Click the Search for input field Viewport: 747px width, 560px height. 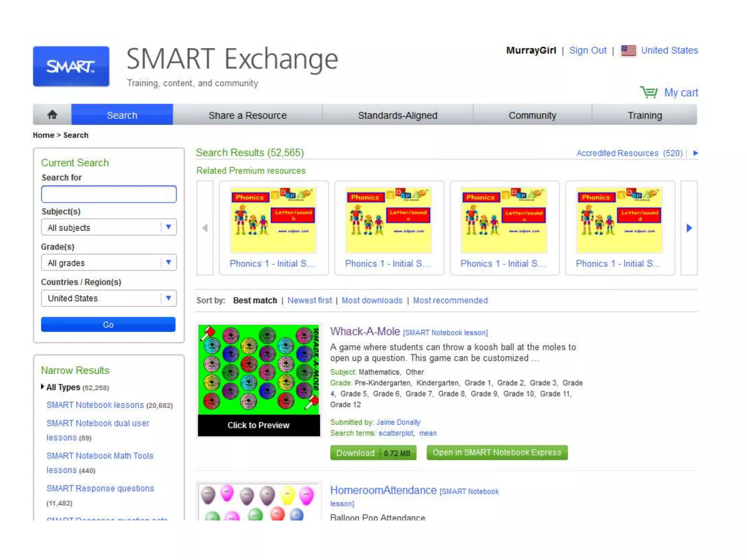point(109,194)
